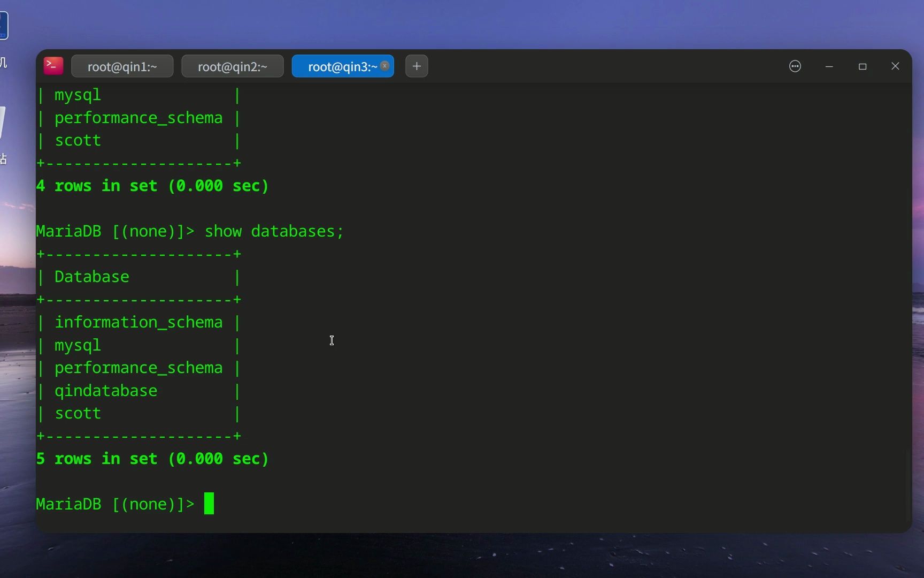Maximize the terminal window
Screen dimensions: 924x578
coord(863,66)
